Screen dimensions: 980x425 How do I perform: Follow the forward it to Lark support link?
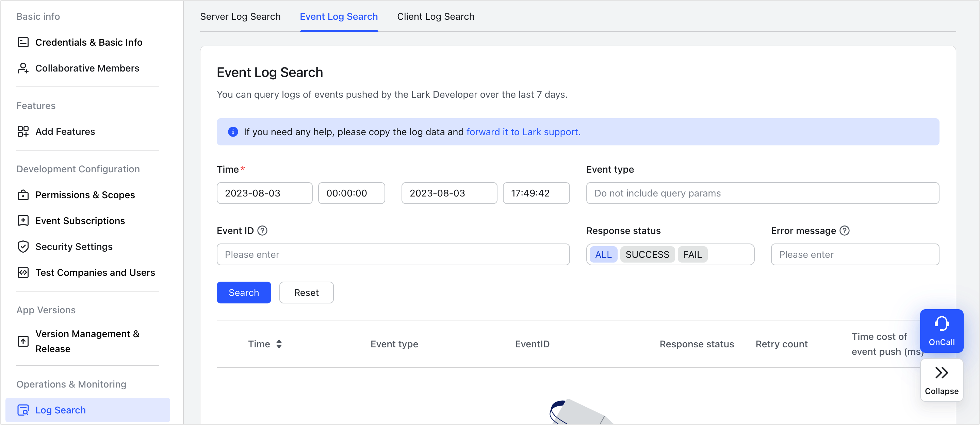[523, 132]
